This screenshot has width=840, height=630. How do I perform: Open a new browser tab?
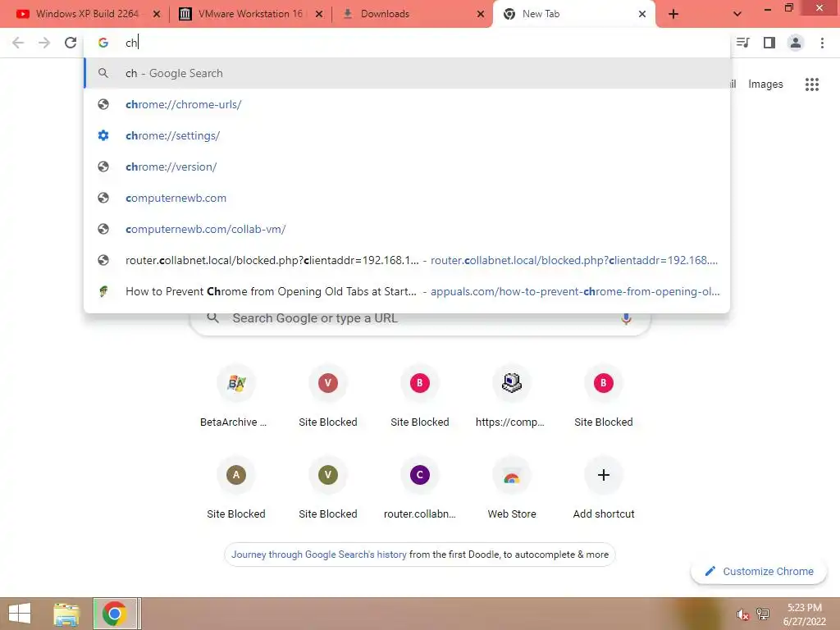tap(673, 14)
